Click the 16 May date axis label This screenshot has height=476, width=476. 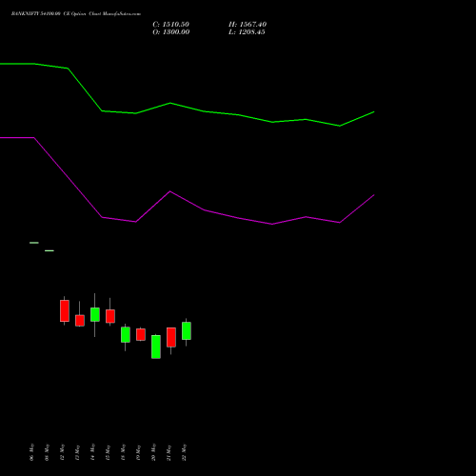pos(123,452)
